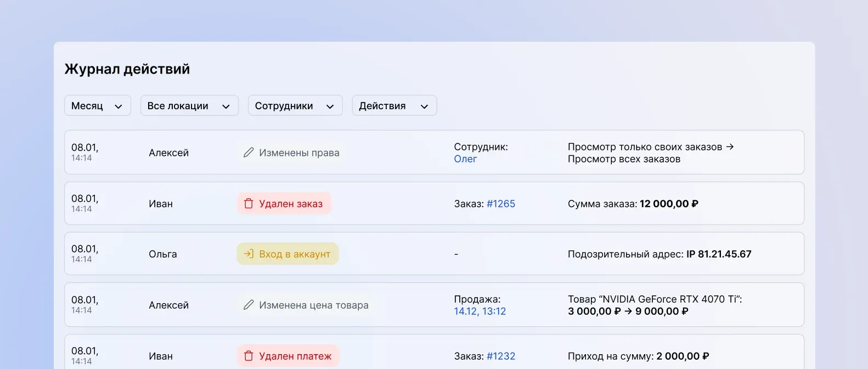
Task: Click Иван in the Удален заказ row
Action: (x=161, y=204)
